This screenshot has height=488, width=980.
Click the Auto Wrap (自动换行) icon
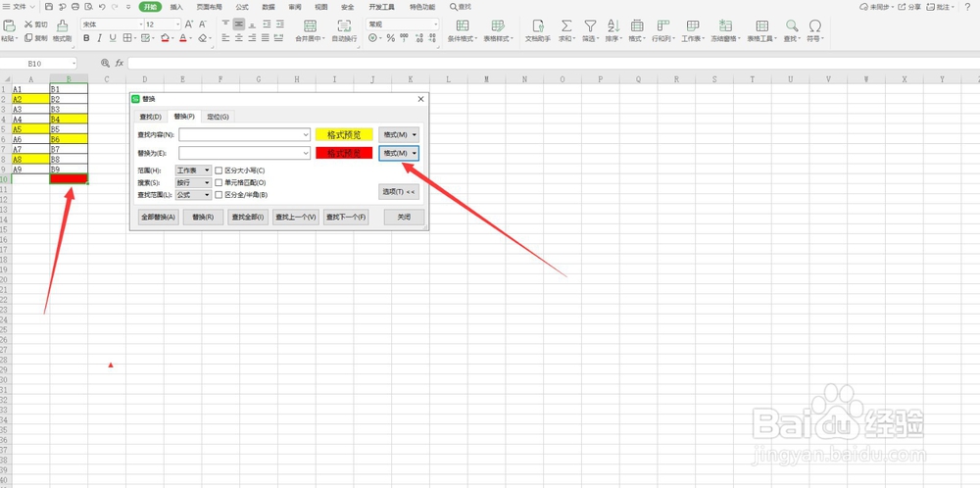coord(344,25)
